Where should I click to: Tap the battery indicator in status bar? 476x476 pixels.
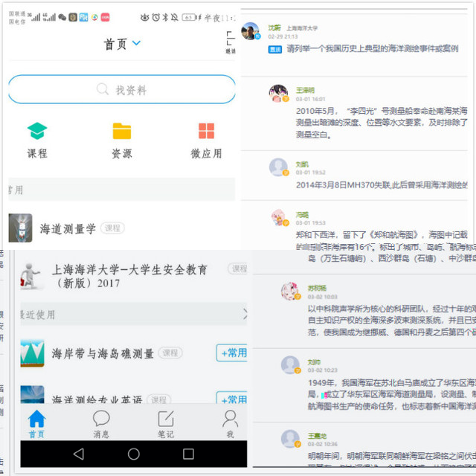[189, 18]
